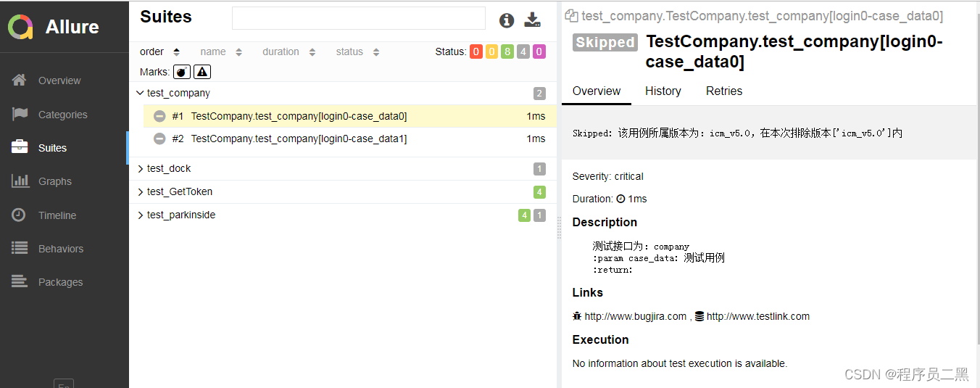The height and width of the screenshot is (388, 980).
Task: Click the Allure brand title
Action: tap(72, 27)
